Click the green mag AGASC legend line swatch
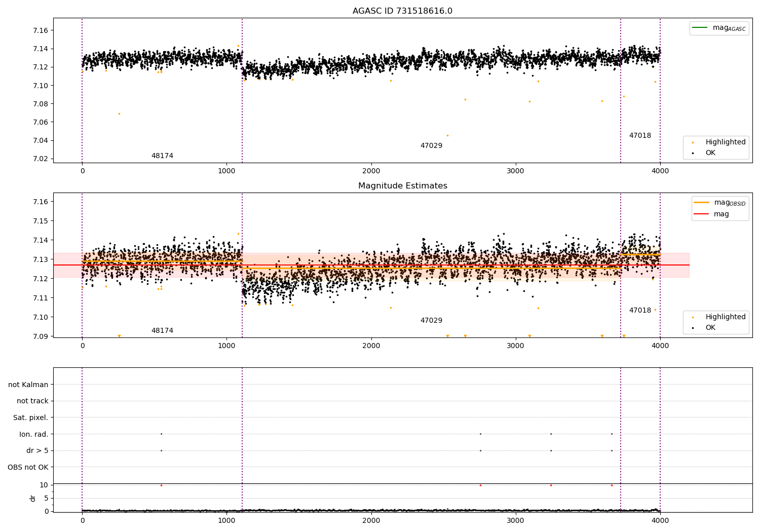Viewport: 760px width, 532px height. [700, 28]
